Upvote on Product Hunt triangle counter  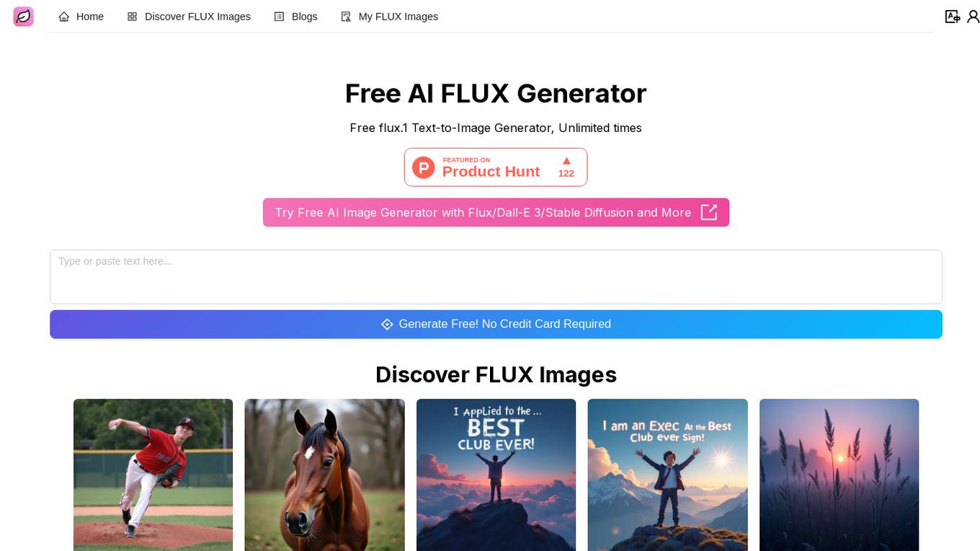pos(566,167)
